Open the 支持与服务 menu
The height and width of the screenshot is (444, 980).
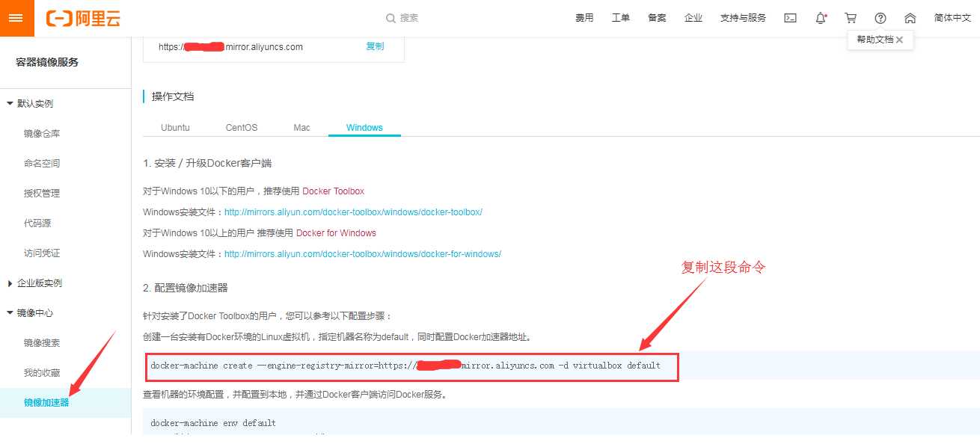click(743, 18)
